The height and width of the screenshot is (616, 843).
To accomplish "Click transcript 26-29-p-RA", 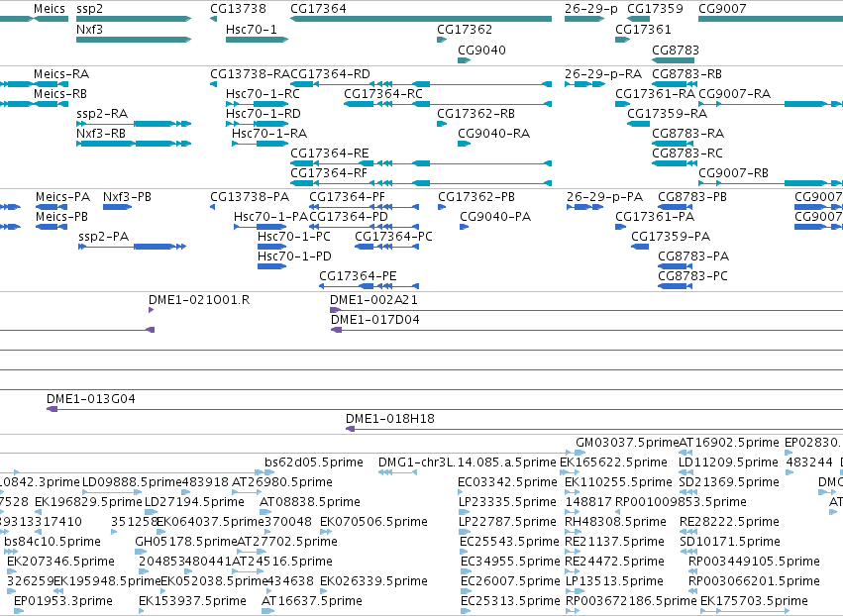I will [x=603, y=73].
